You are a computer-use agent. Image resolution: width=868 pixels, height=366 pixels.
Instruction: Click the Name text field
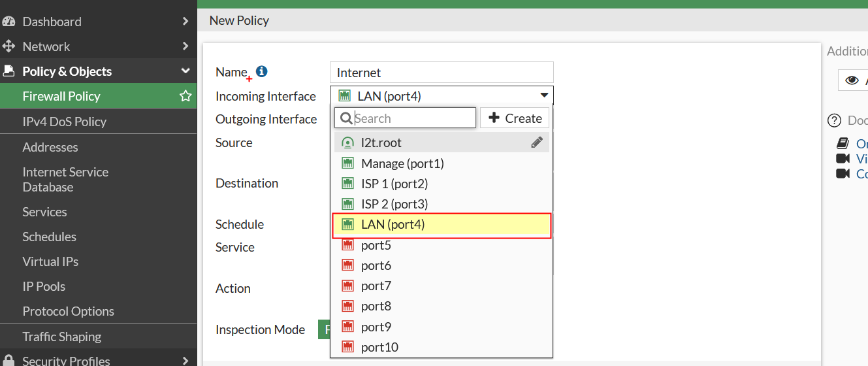(x=442, y=73)
